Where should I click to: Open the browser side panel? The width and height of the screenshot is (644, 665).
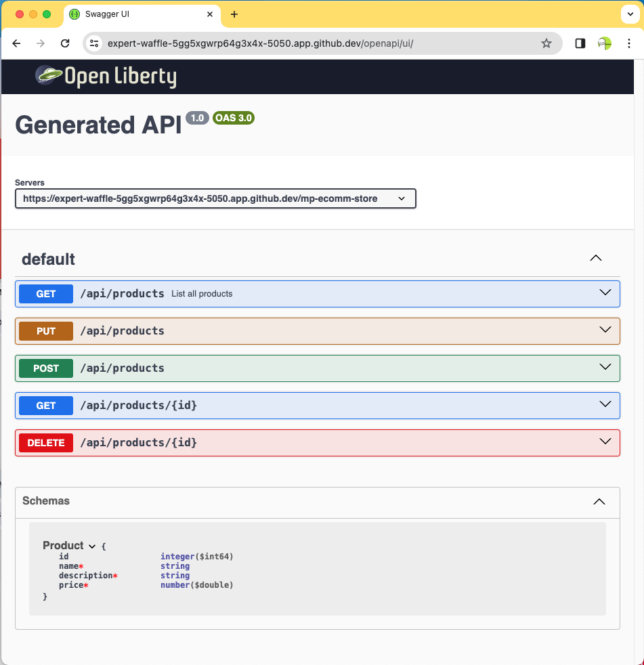click(580, 43)
